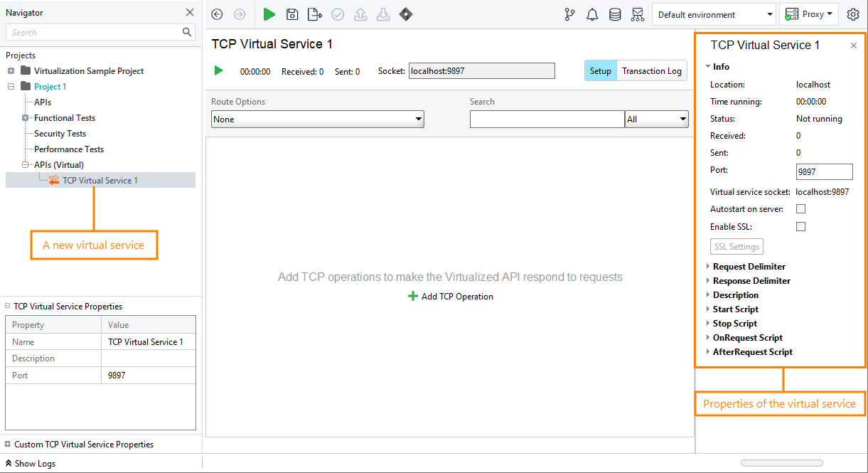
Task: Click Add TCP Operation
Action: point(450,296)
